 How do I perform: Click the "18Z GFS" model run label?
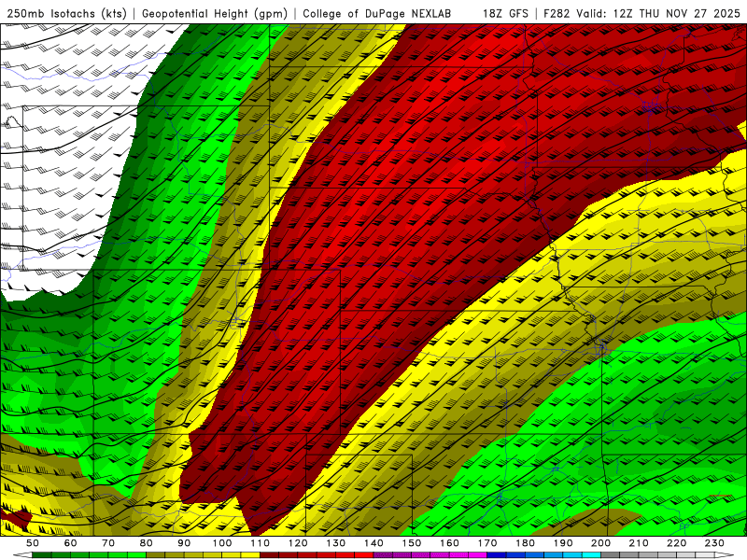click(505, 14)
